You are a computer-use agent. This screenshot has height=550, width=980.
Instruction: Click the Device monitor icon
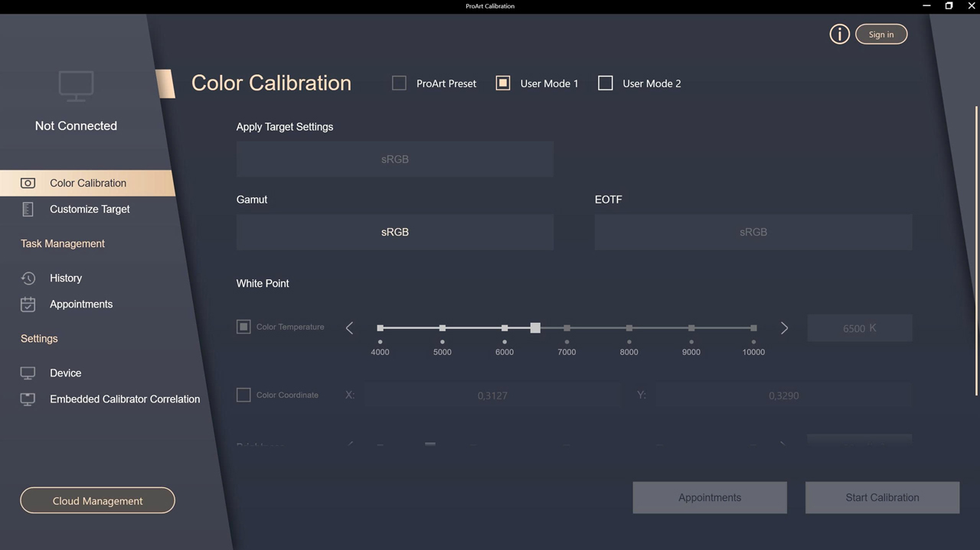pos(28,373)
